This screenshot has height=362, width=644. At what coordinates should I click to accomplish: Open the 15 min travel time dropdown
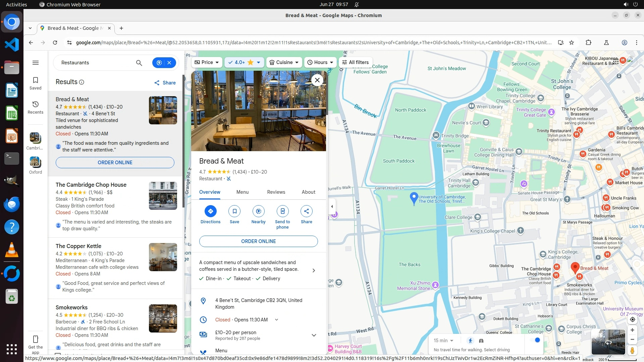point(443,341)
